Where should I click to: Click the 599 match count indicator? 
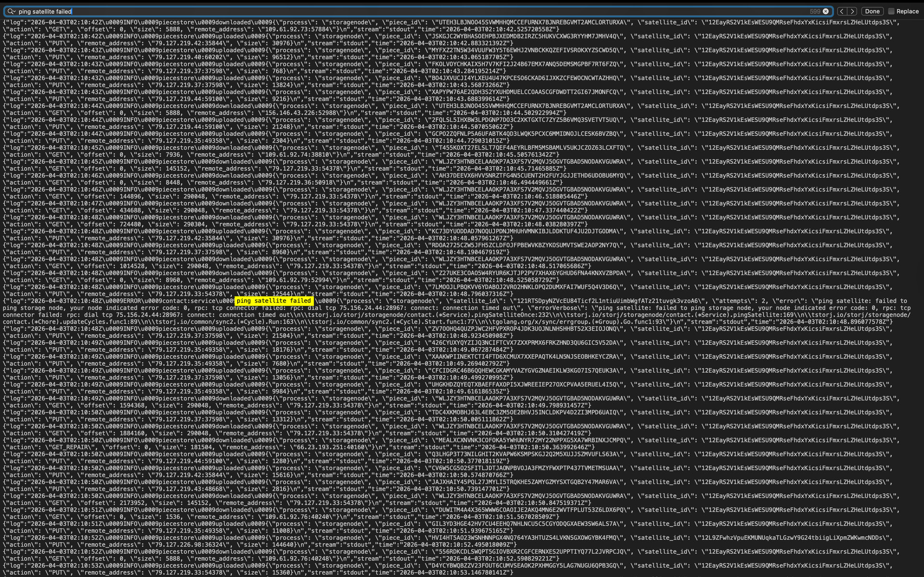(x=815, y=11)
